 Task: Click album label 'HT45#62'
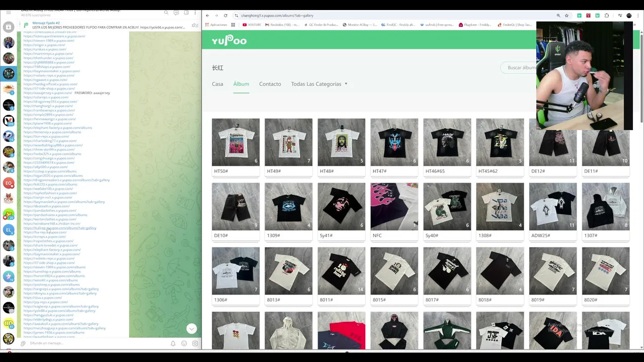[x=488, y=171]
